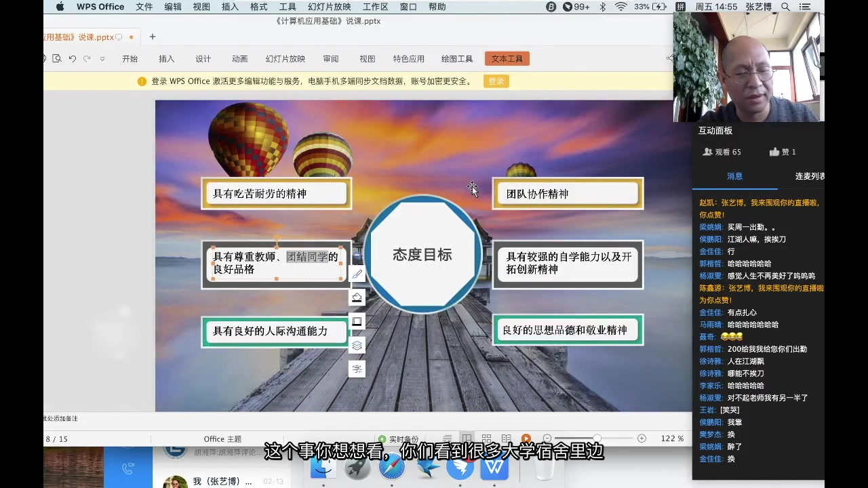Click zoom in plus button
The width and height of the screenshot is (868, 488).
coord(642,439)
